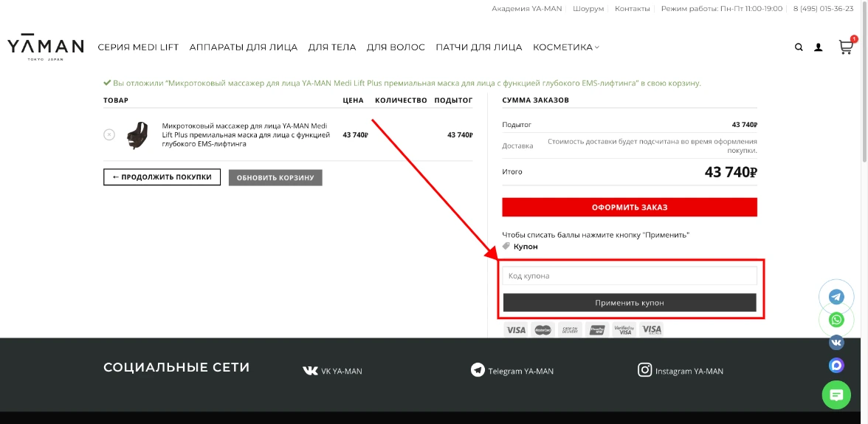The image size is (868, 424).
Task: Open the Серия Medi Lift menu
Action: click(138, 47)
